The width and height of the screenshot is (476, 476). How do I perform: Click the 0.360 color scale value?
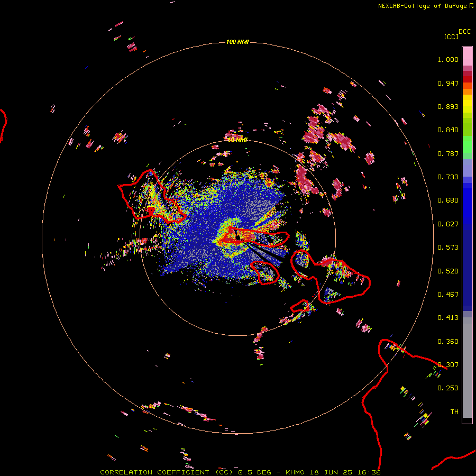[x=448, y=342]
